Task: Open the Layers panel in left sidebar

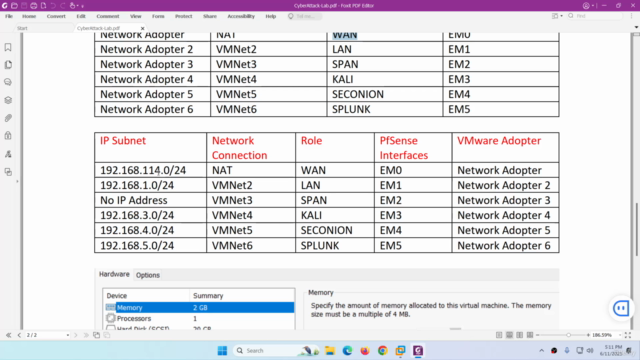Action: [8, 100]
